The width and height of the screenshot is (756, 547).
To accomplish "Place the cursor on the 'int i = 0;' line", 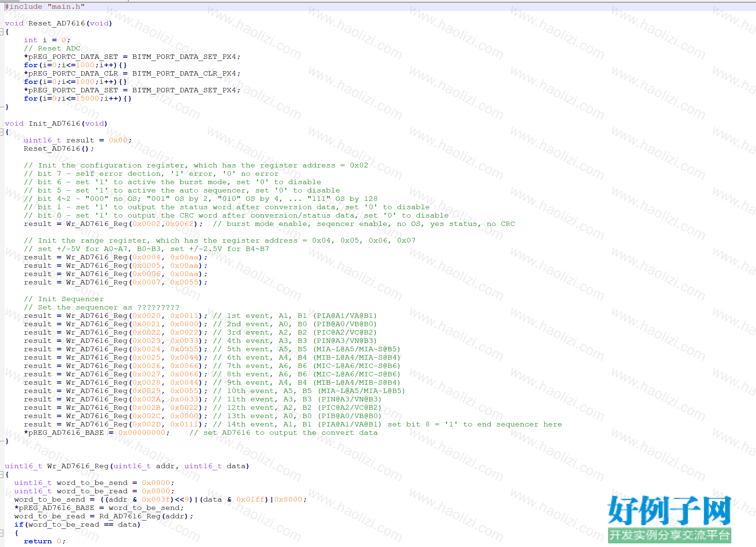I will (x=47, y=40).
